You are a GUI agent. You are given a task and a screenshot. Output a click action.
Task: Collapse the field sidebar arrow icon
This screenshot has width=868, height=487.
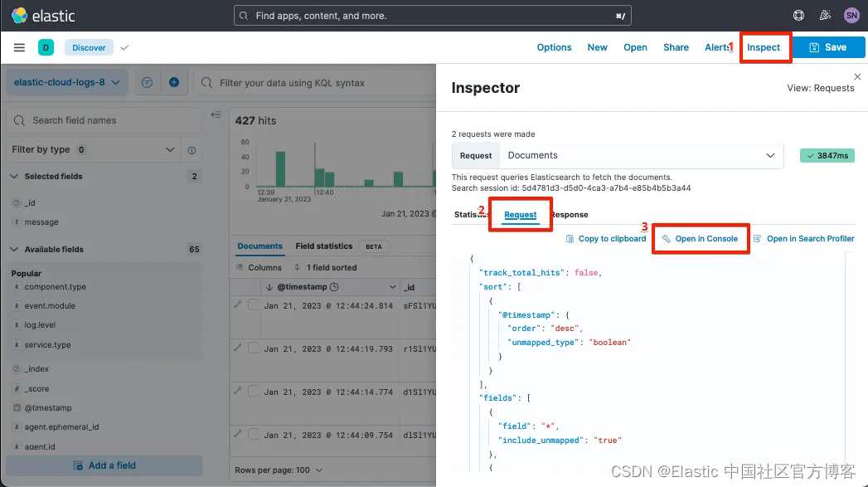click(x=216, y=114)
